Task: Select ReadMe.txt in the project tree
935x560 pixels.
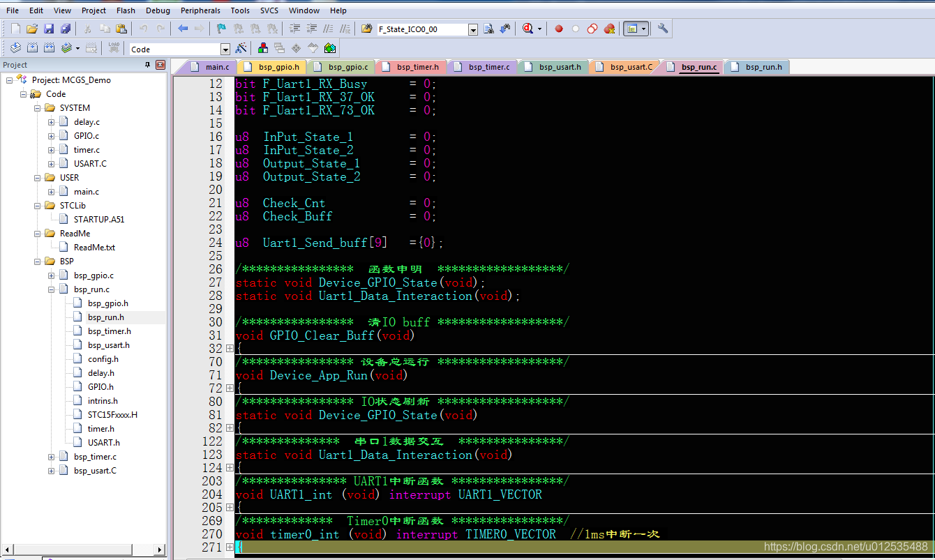Action: [94, 248]
